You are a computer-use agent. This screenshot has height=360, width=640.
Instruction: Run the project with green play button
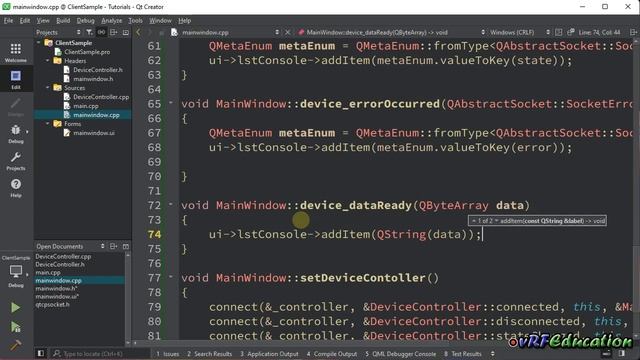click(16, 307)
